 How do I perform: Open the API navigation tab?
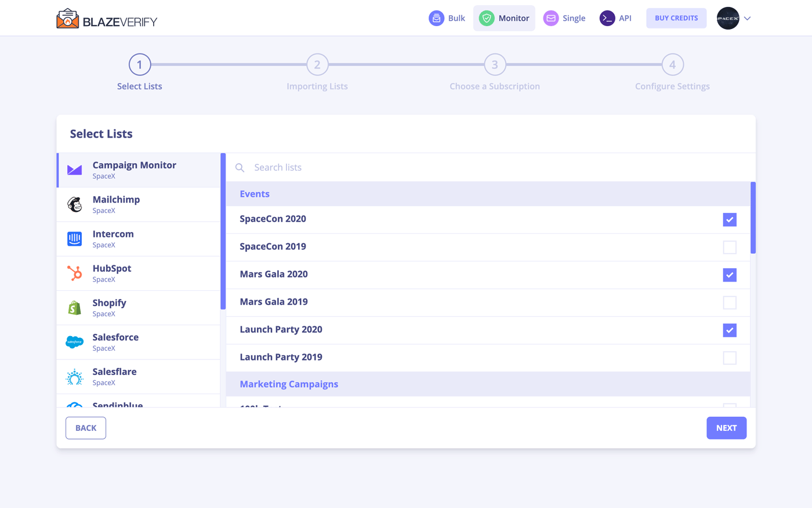615,18
